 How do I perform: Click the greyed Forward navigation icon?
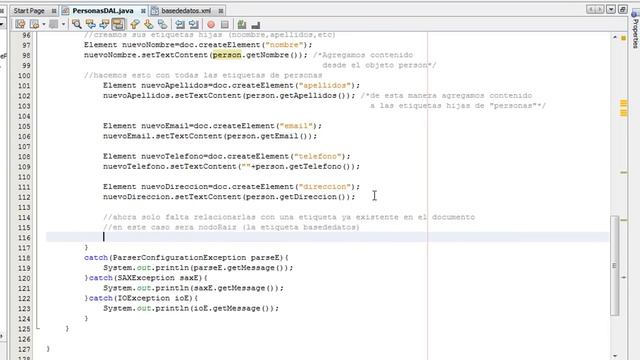pyautogui.click(x=53, y=24)
